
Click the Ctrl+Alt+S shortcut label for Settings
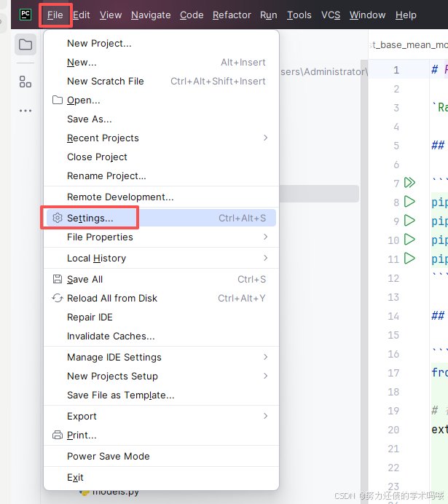(x=243, y=218)
